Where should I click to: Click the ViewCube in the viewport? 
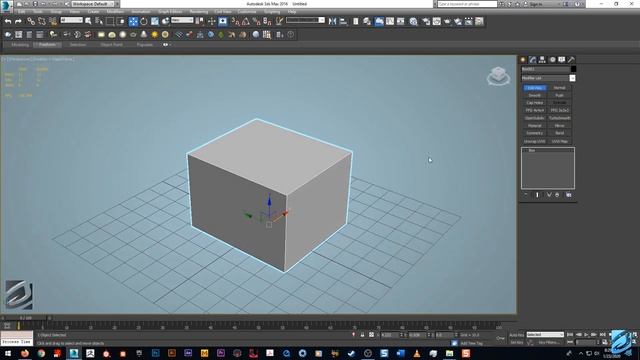(498, 76)
